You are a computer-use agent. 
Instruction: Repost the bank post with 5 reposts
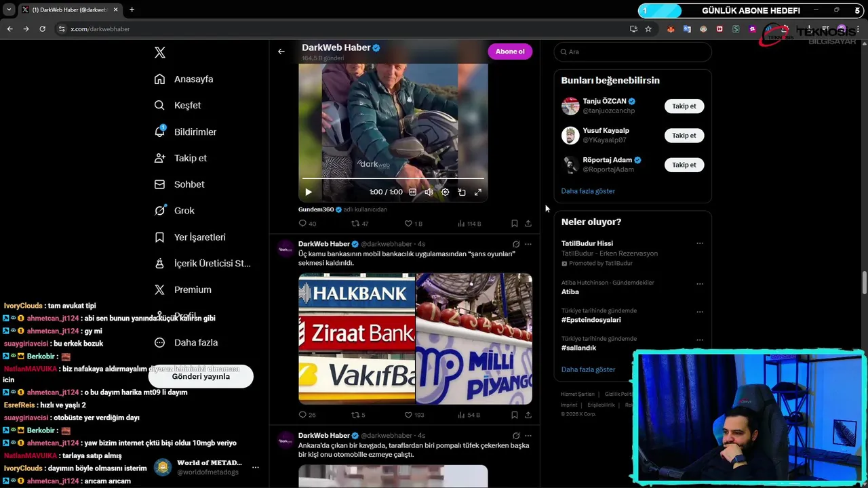tap(358, 415)
